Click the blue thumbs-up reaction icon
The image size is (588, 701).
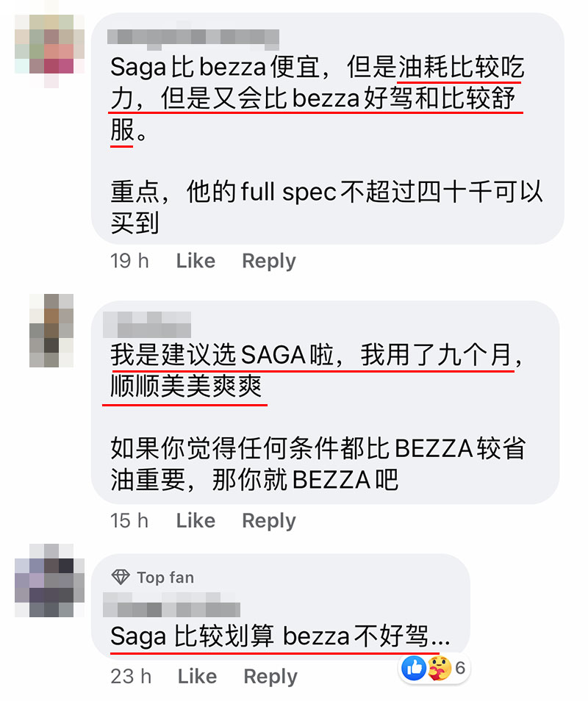pyautogui.click(x=414, y=668)
